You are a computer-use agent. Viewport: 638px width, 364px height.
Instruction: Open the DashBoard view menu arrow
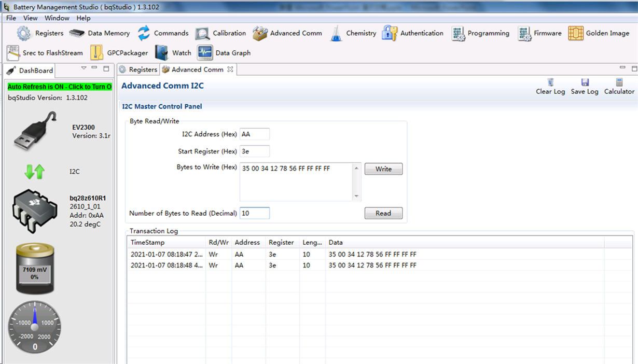pos(84,68)
